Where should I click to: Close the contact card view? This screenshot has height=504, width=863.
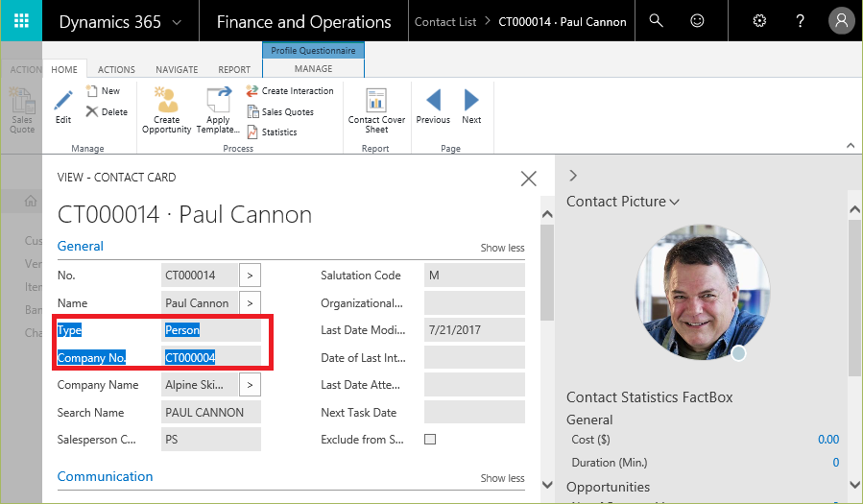pos(528,179)
